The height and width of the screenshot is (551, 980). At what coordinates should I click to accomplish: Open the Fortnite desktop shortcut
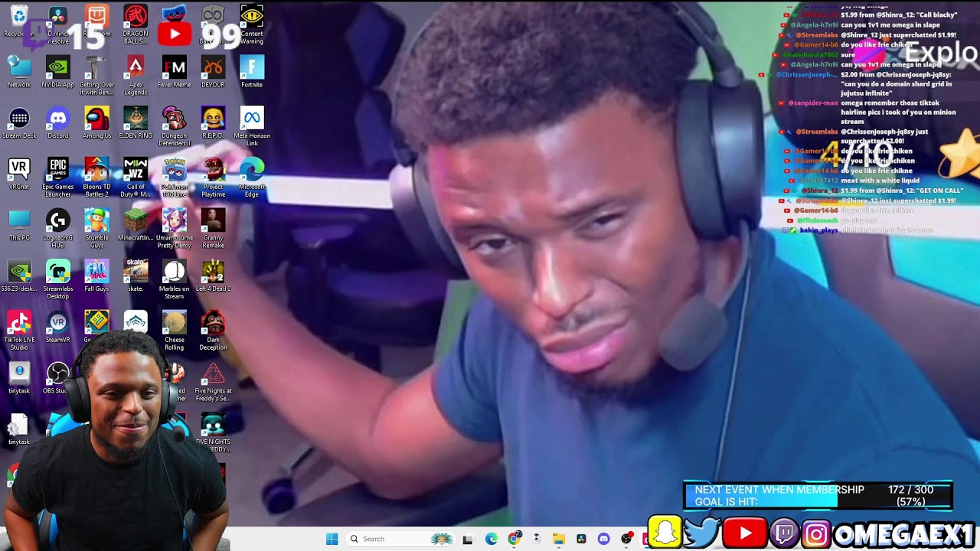[252, 72]
